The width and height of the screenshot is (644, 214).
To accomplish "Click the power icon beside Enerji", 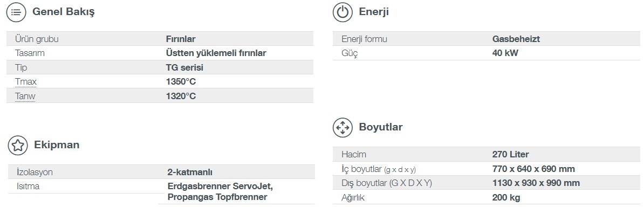I will point(342,12).
